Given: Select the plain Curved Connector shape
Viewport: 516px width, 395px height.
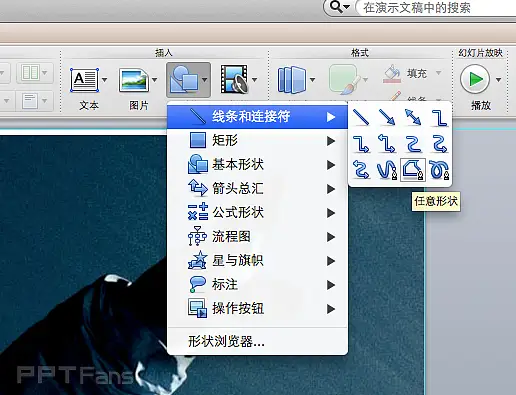Looking at the screenshot, I should click(413, 144).
